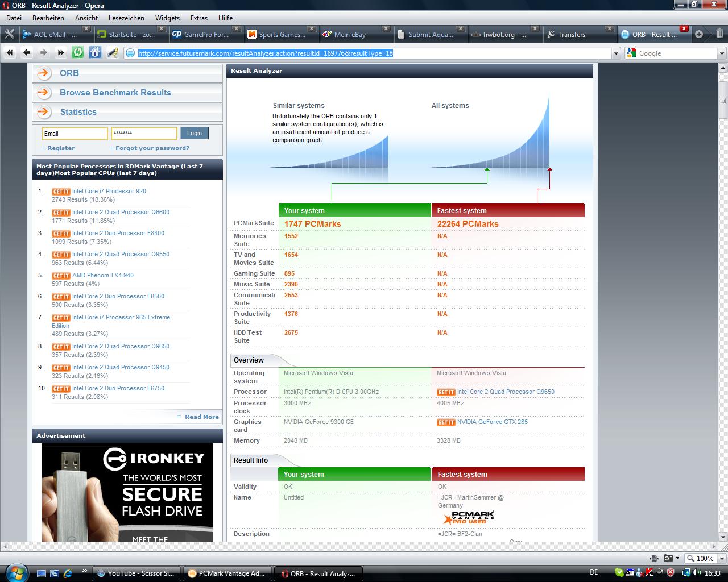Open the closed tabs trash icon
728x582 pixels.
click(x=719, y=34)
